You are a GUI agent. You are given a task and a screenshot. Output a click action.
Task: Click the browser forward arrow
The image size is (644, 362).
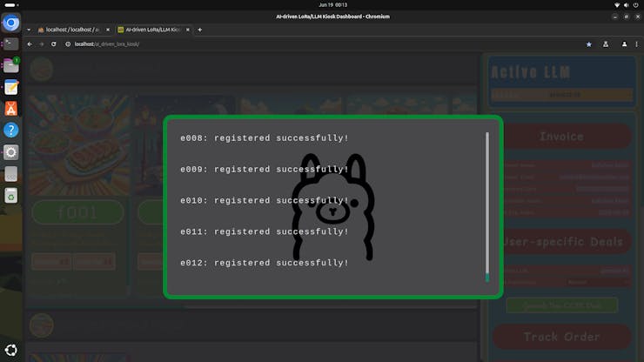[42, 44]
